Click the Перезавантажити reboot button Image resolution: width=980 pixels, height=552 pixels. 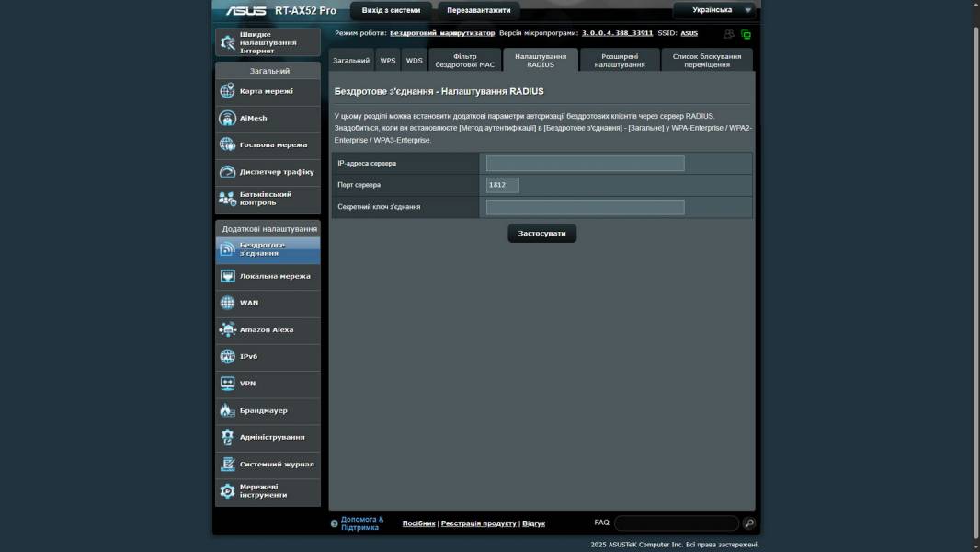click(478, 10)
